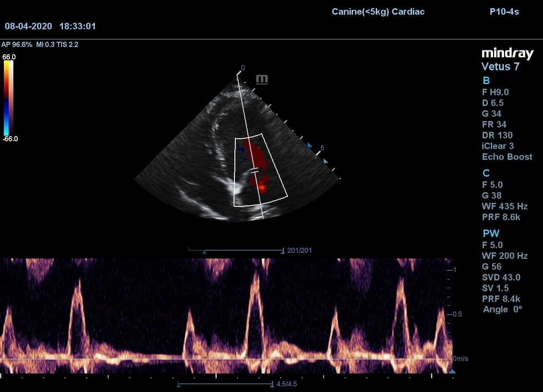Viewport: 543px width, 392px height.
Task: Open the Canine(<5kg) Cardiac exam preset
Action: (x=378, y=12)
